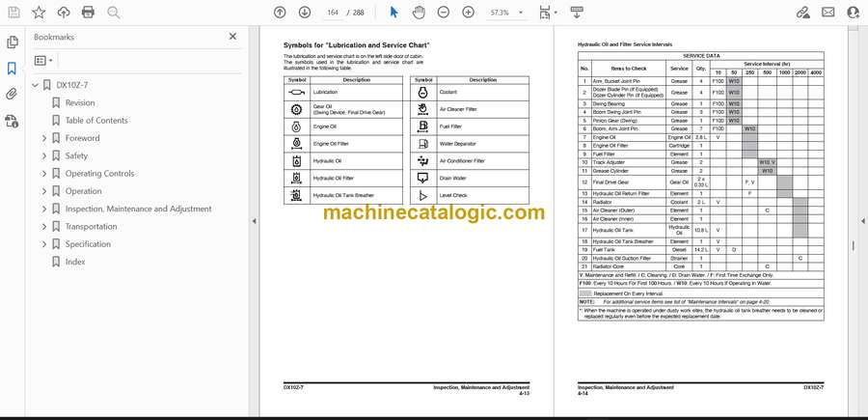Click the 'Engine Oil Filter' symbol description
This screenshot has width=868, height=420.
tap(333, 144)
